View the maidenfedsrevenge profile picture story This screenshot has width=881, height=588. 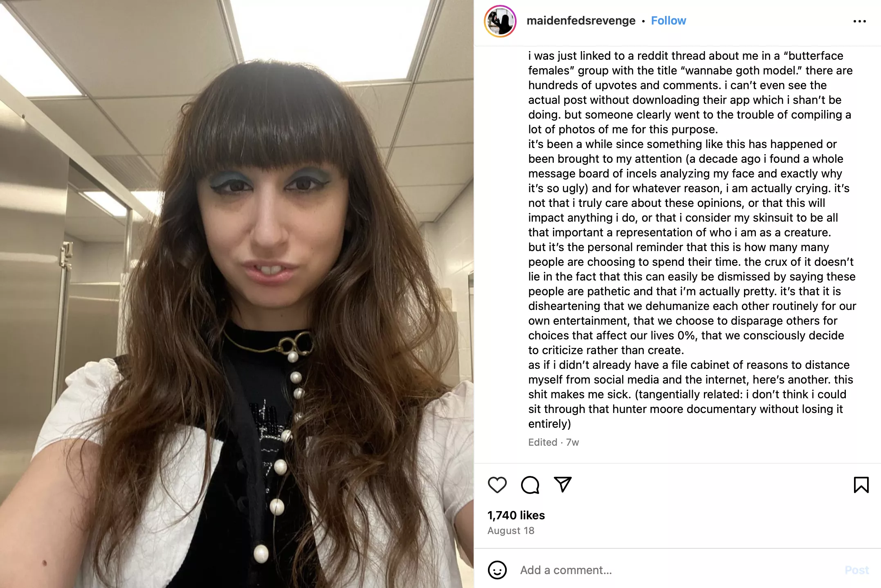(x=500, y=21)
